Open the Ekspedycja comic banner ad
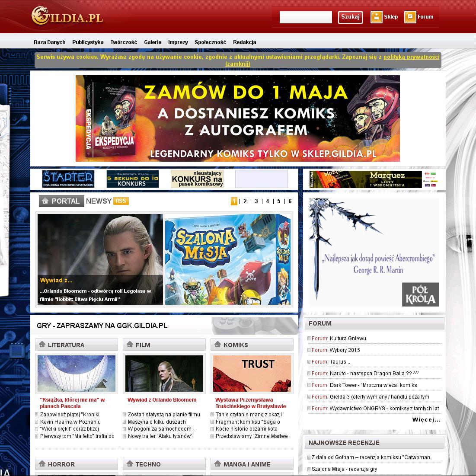 (x=238, y=118)
